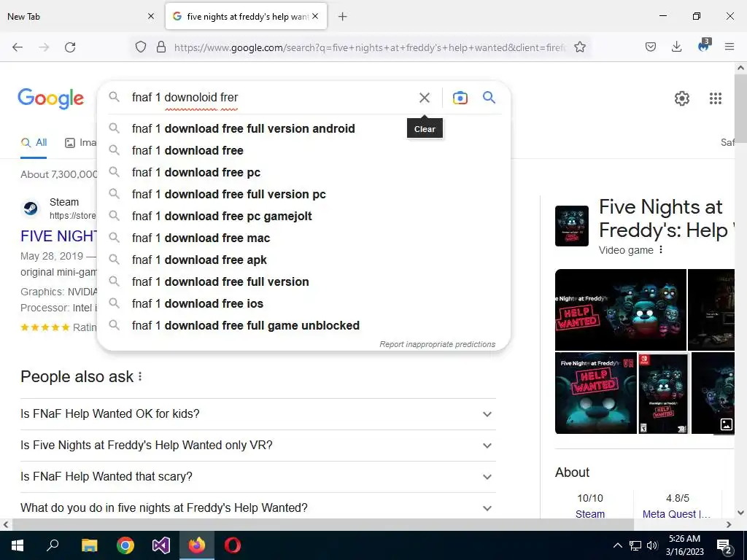This screenshot has height=560, width=747.
Task: Choose the suggestion 'fnaf 1 download free full version'
Action: [303, 282]
